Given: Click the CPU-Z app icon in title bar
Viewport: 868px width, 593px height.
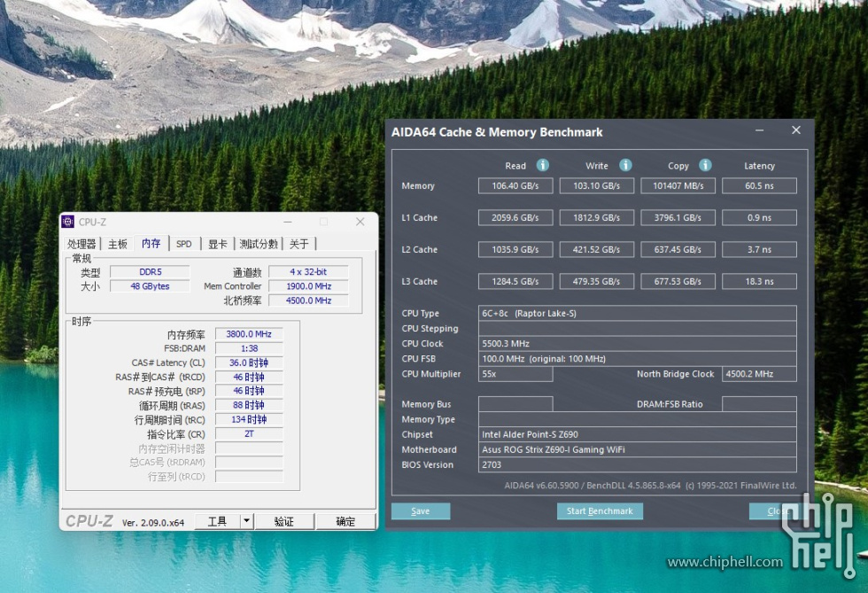Looking at the screenshot, I should pyautogui.click(x=67, y=222).
